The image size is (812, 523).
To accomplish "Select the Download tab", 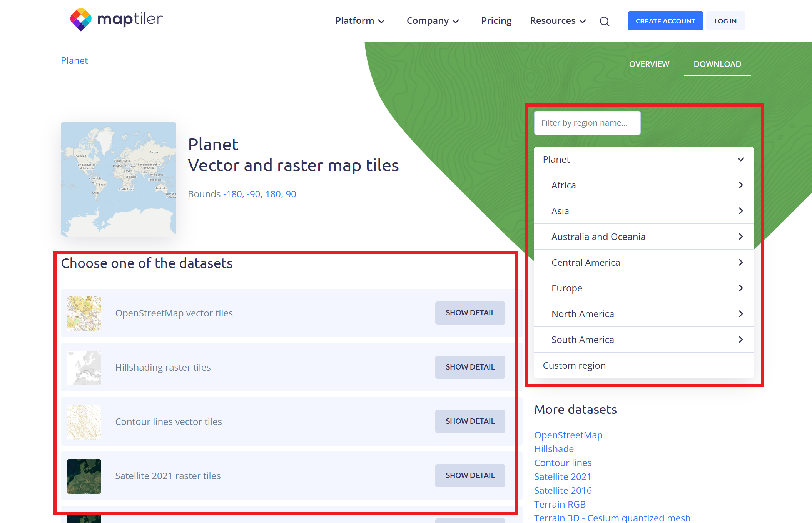I will [717, 64].
